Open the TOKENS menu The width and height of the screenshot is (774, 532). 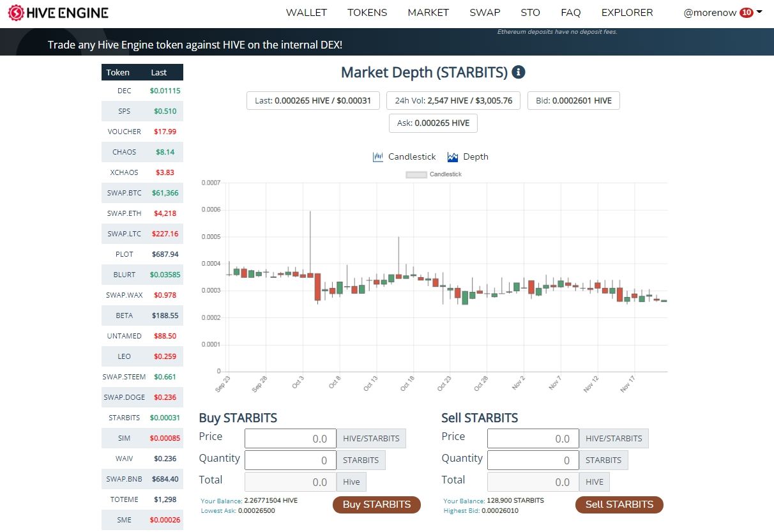click(x=367, y=13)
